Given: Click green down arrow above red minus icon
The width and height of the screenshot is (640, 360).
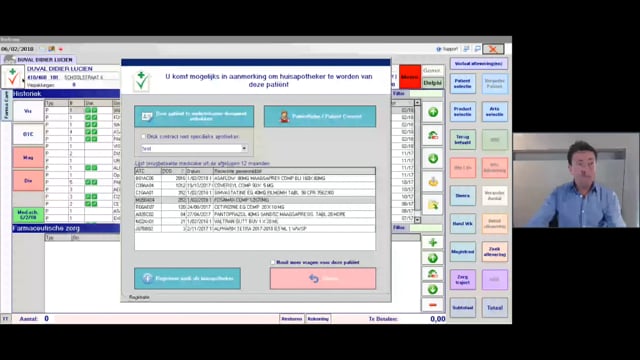Looking at the screenshot, I should pyautogui.click(x=433, y=289).
